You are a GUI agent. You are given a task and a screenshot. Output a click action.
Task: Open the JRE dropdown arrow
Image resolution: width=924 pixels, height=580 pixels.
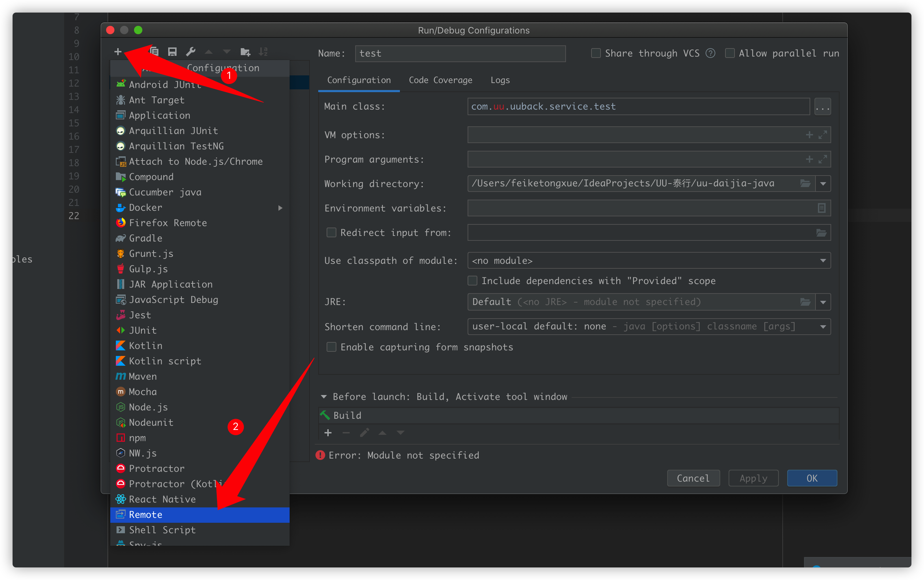pos(823,302)
